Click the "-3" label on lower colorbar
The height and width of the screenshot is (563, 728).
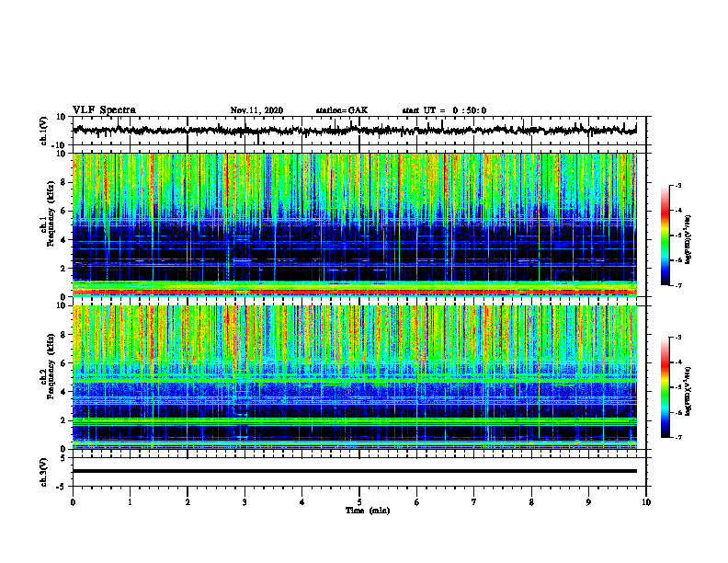tap(678, 338)
